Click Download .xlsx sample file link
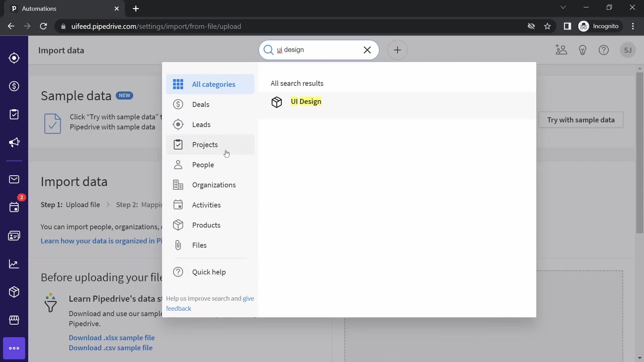This screenshot has height=362, width=644. 111,338
